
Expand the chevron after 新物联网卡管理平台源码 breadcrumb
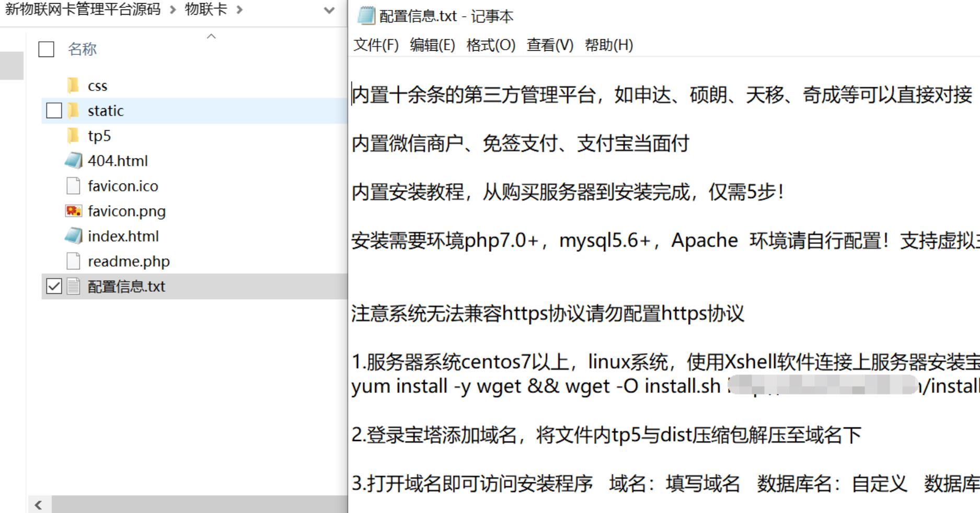point(173,9)
